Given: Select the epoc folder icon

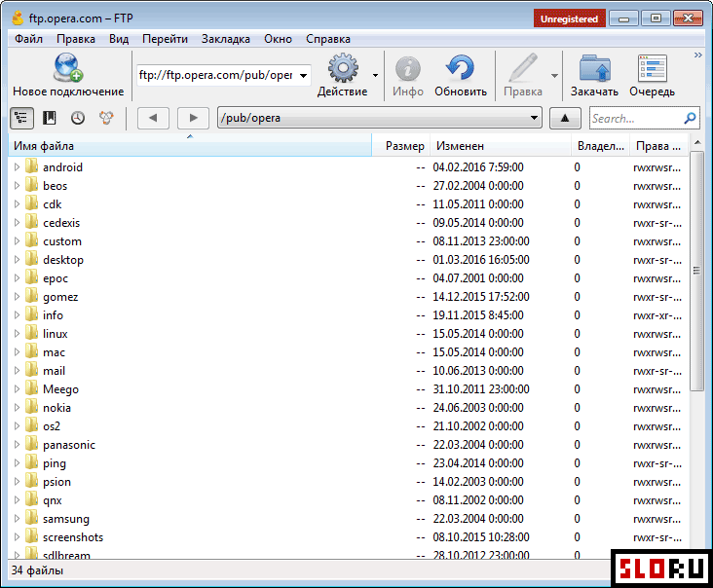Looking at the screenshot, I should [31, 277].
